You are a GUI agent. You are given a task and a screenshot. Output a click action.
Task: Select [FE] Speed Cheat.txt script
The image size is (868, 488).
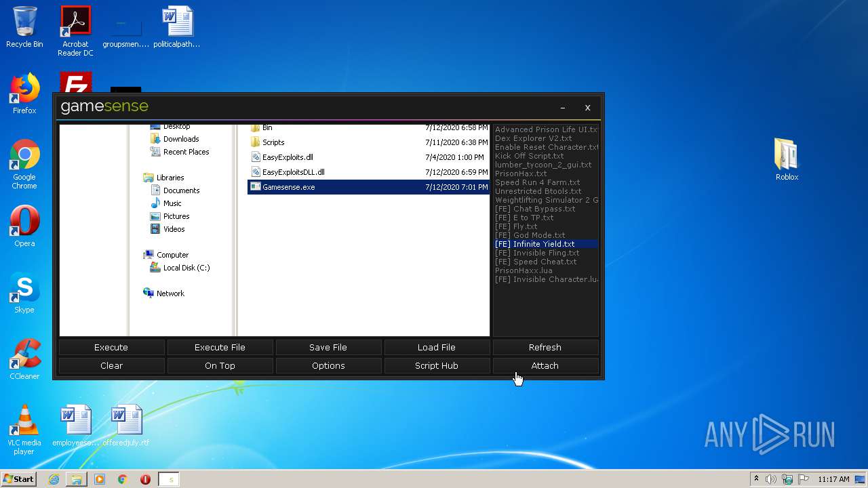(x=547, y=262)
